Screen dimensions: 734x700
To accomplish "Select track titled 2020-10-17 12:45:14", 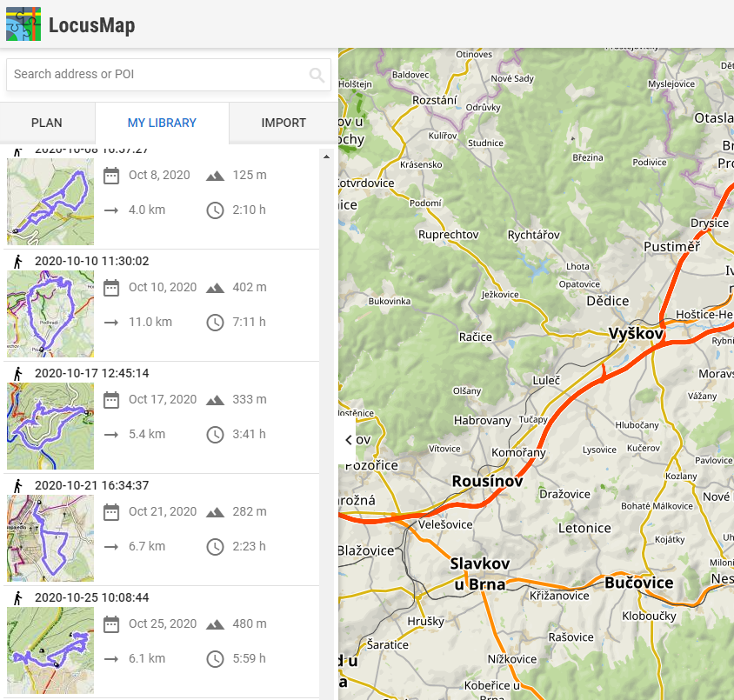I will tap(92, 373).
